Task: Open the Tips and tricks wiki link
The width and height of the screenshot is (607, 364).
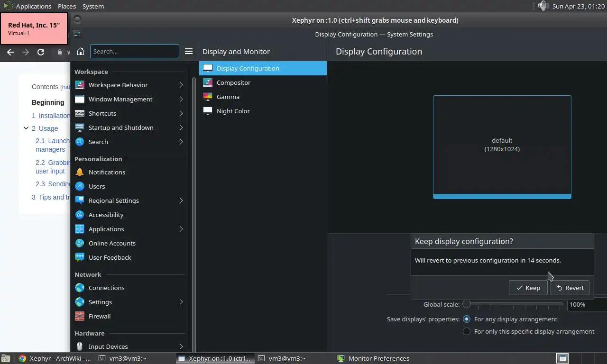Action: 51,197
